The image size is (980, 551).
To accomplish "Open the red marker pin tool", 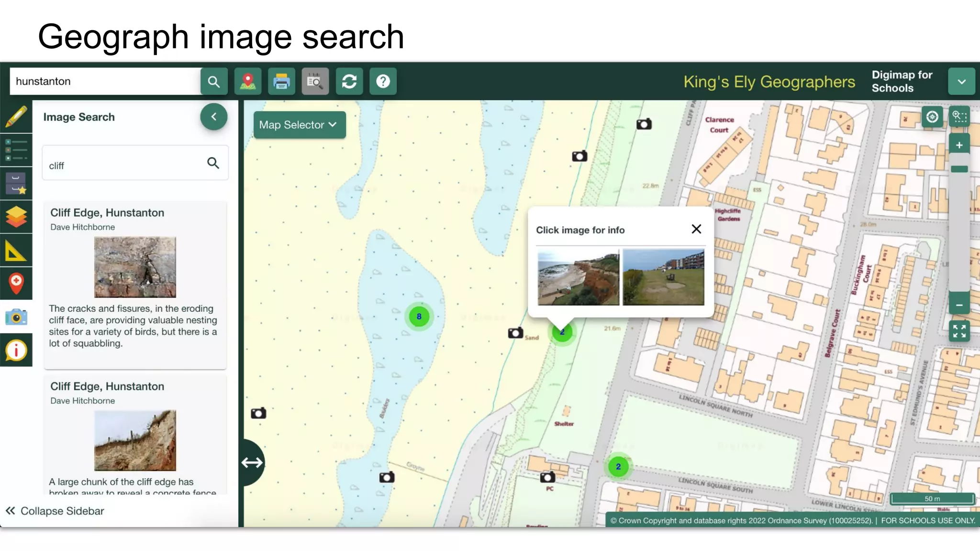I will [16, 283].
